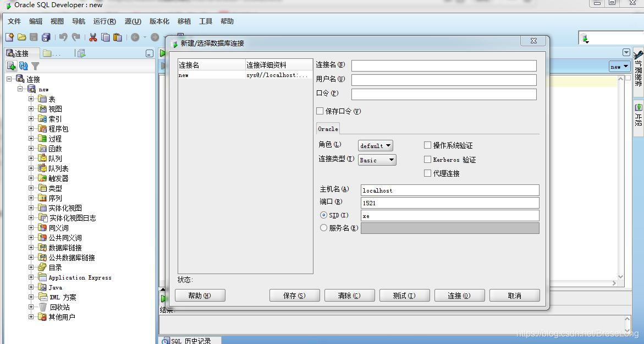
Task: Expand the 目录 tree node
Action: tap(31, 267)
